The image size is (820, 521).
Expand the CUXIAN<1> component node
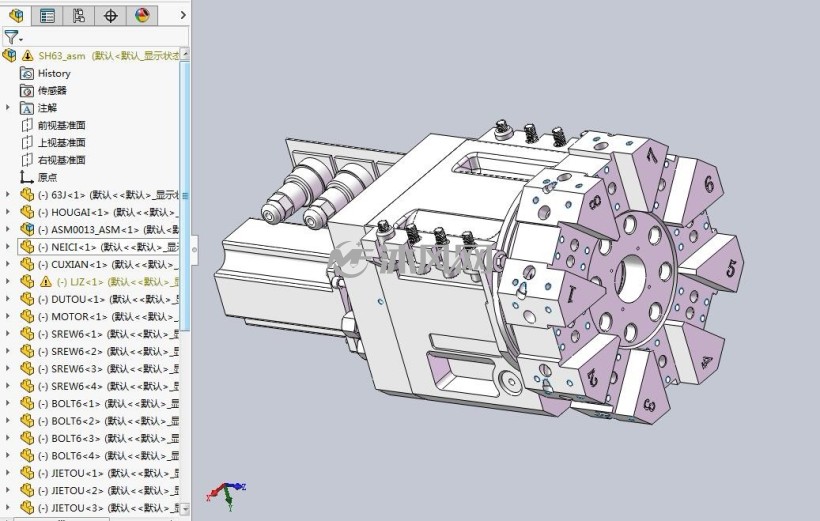tap(7, 264)
